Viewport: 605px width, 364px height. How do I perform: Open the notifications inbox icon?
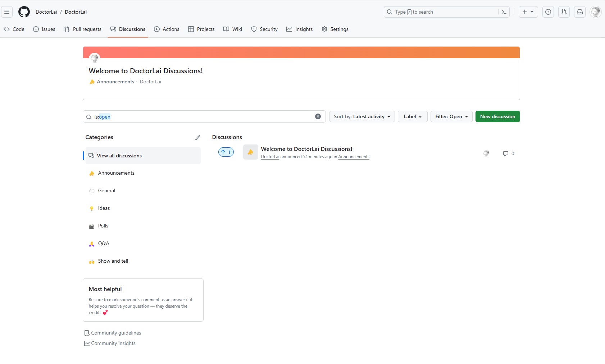580,12
